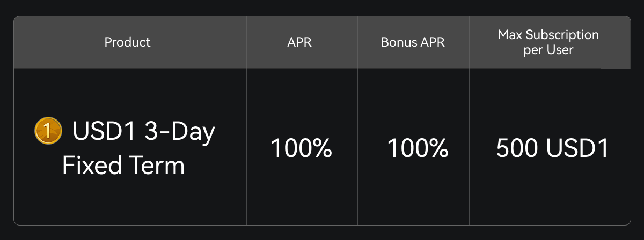644x240 pixels.
Task: Click the '3-Day' text in product name
Action: (x=180, y=132)
